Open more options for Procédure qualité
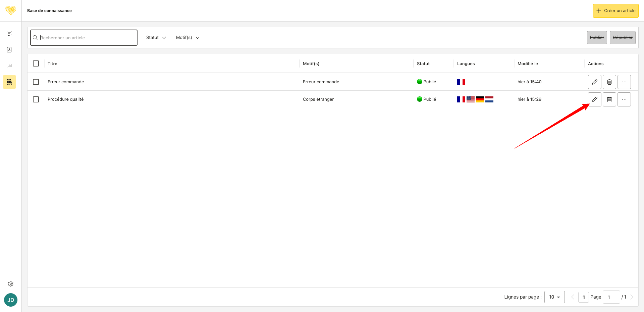 click(x=624, y=99)
